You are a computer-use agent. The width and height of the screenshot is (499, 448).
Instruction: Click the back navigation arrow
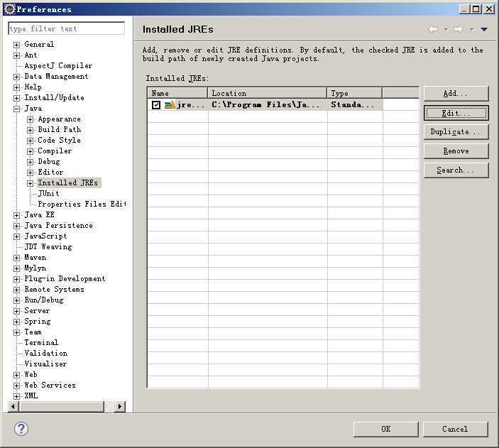click(433, 29)
